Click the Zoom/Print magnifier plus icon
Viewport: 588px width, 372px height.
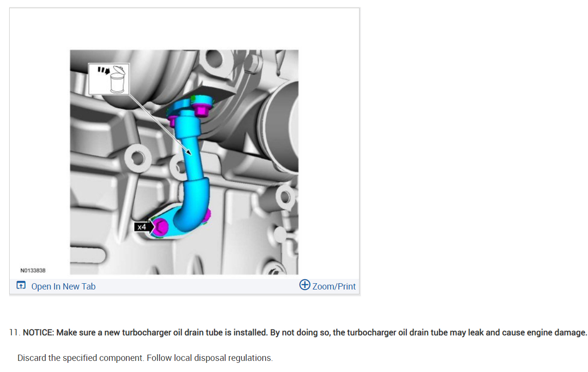(305, 285)
